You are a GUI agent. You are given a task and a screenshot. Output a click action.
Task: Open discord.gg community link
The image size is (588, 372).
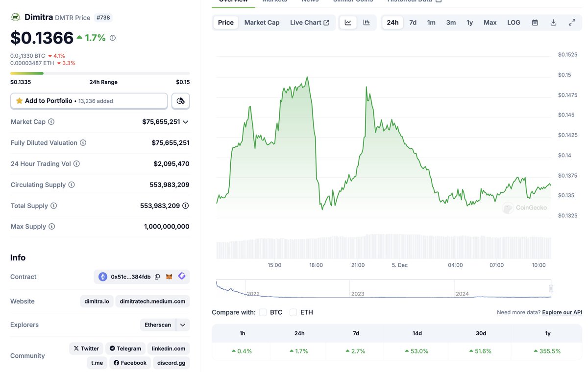171,363
